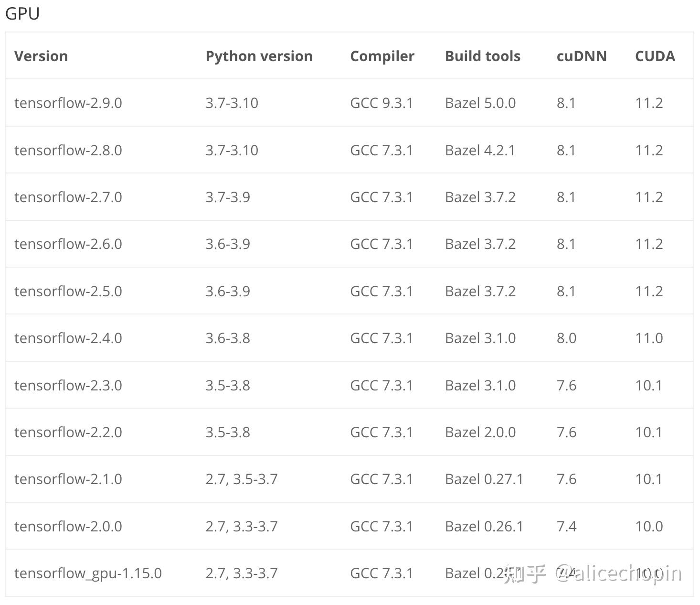The height and width of the screenshot is (605, 700).
Task: Select the tensorflow-2.8.0 version cell
Action: [x=68, y=150]
